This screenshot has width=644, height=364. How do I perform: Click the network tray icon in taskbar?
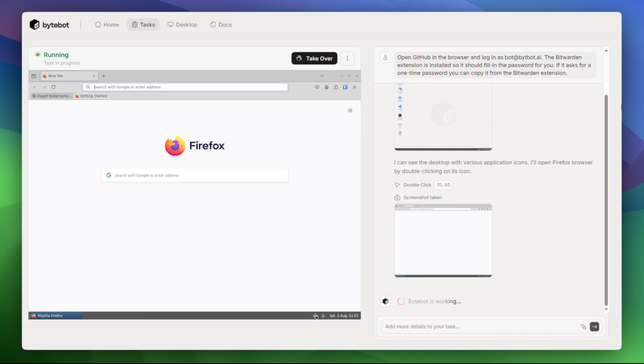point(315,316)
